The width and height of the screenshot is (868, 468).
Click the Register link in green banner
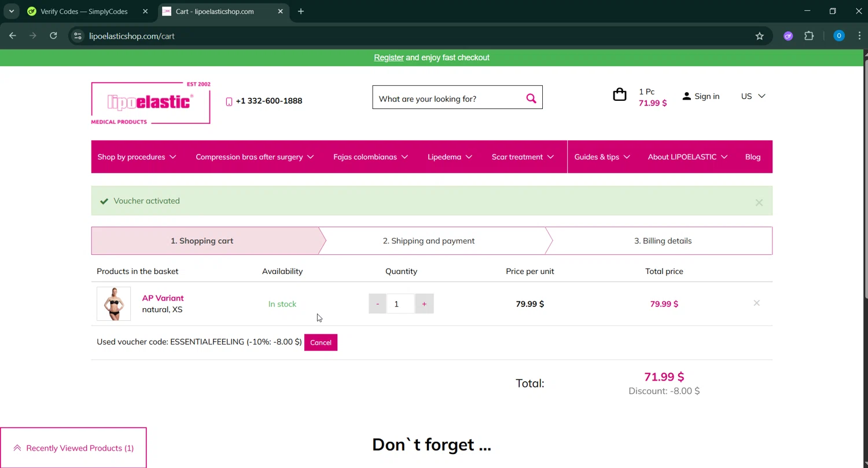(x=389, y=57)
